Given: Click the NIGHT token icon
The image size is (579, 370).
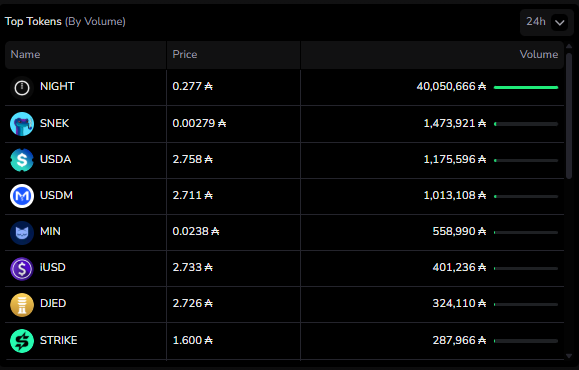Looking at the screenshot, I should (22, 88).
